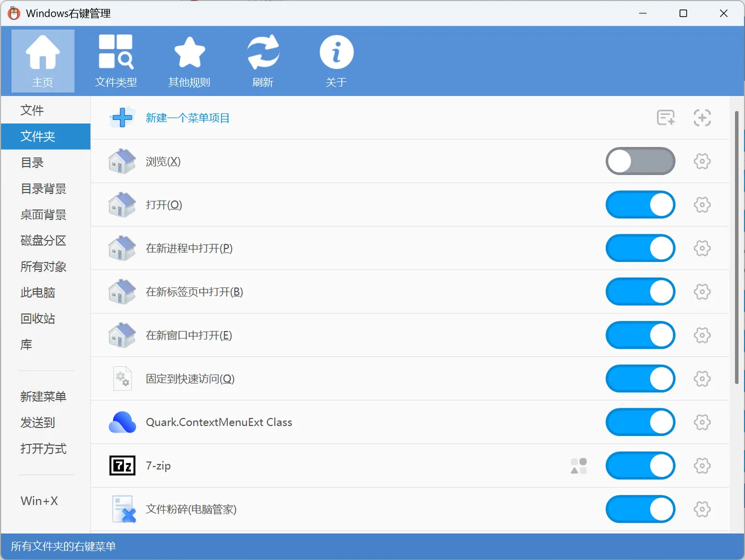This screenshot has height=560, width=745.
Task: Disable the 打开(O) toggle
Action: pyautogui.click(x=640, y=205)
